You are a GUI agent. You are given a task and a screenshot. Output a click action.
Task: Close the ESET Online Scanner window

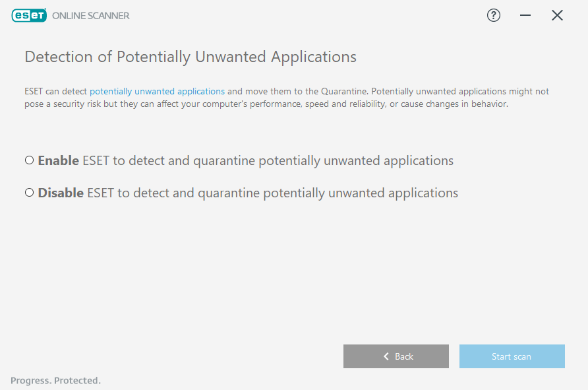click(557, 15)
